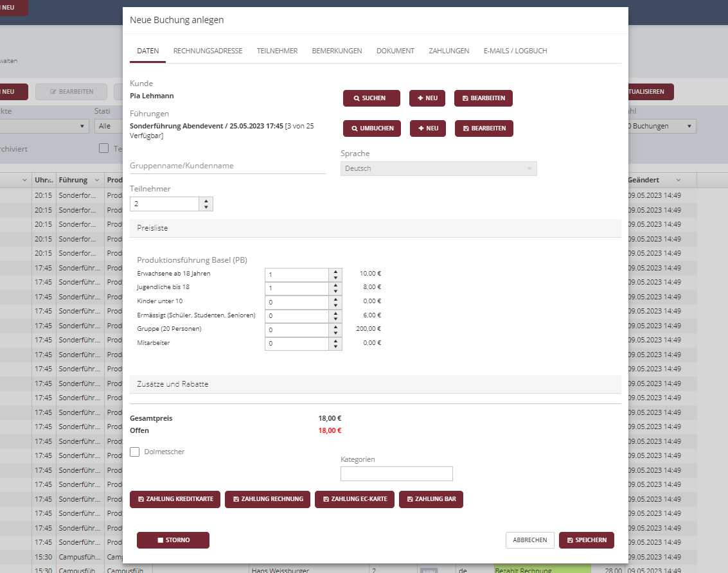Click the Abbrechen button
Screen dimensions: 728x573
tap(529, 540)
